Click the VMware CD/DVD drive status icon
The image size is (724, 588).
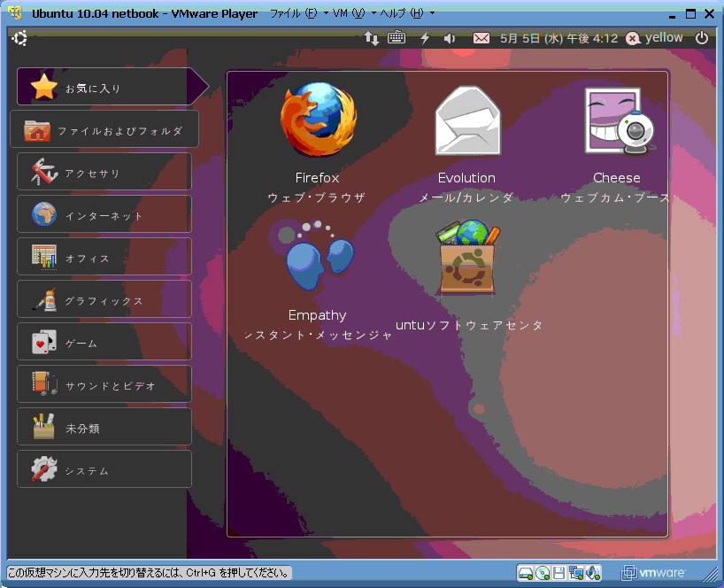[x=543, y=573]
